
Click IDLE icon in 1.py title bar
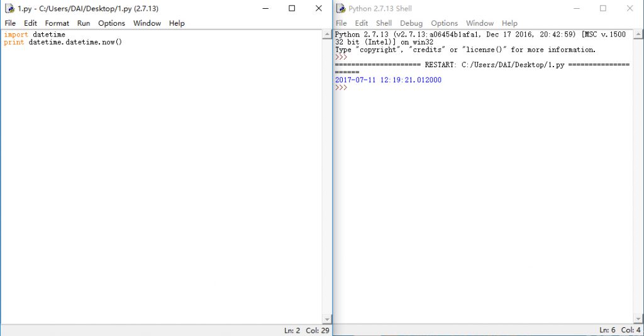point(10,8)
